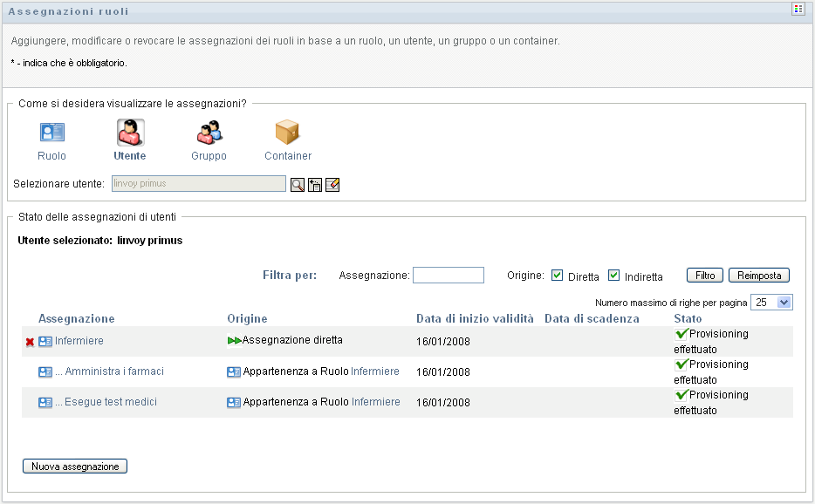Open the history icon beside user field

coord(315,184)
